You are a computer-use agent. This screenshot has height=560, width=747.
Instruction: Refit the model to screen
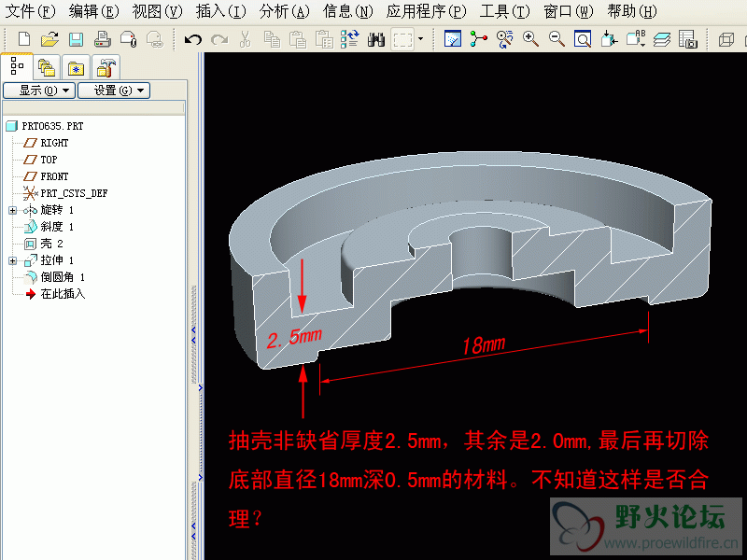pyautogui.click(x=583, y=39)
